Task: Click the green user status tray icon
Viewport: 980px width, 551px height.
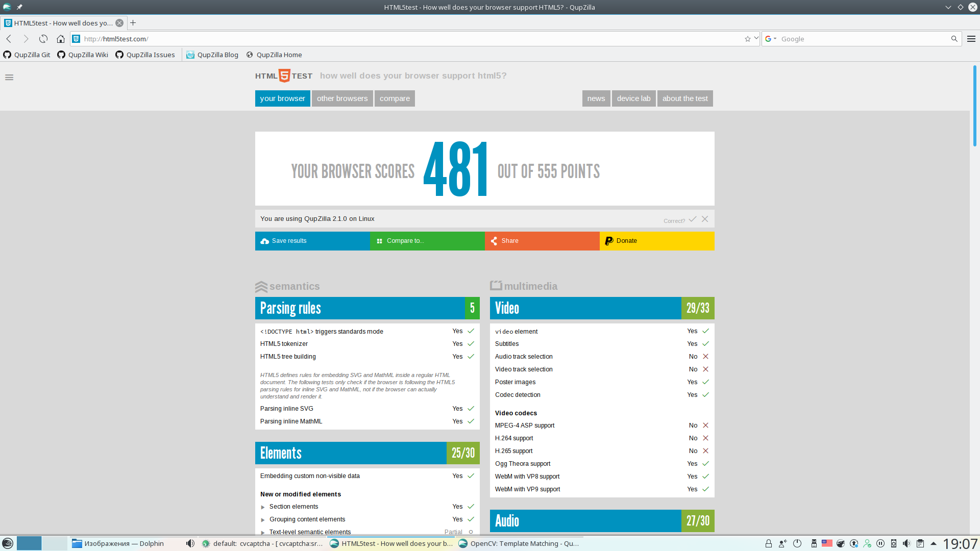Action: click(x=867, y=543)
